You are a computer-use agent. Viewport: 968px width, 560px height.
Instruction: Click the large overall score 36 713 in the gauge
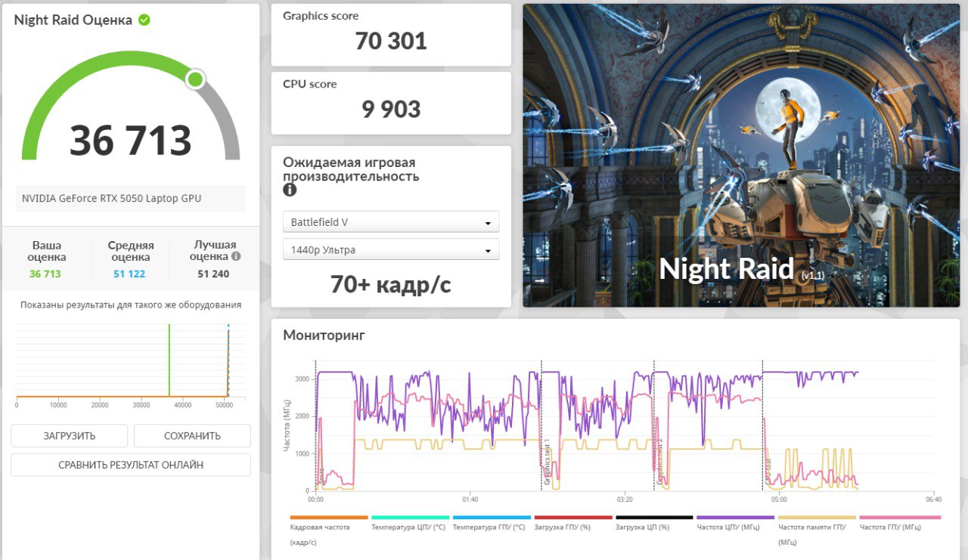[131, 140]
